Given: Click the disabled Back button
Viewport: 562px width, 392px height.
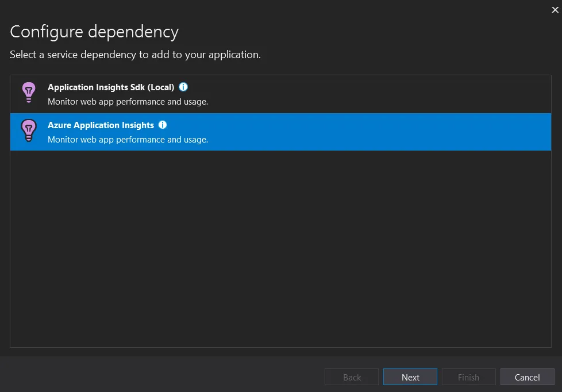Looking at the screenshot, I should pos(352,377).
